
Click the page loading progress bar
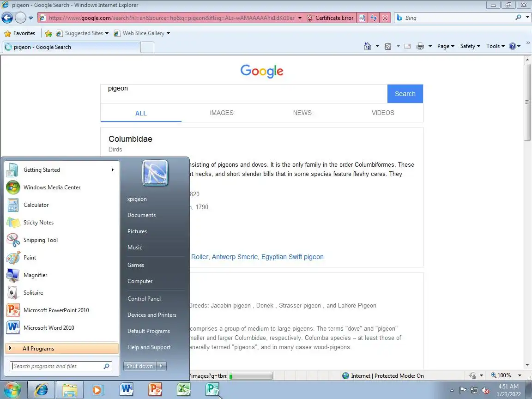pyautogui.click(x=251, y=376)
